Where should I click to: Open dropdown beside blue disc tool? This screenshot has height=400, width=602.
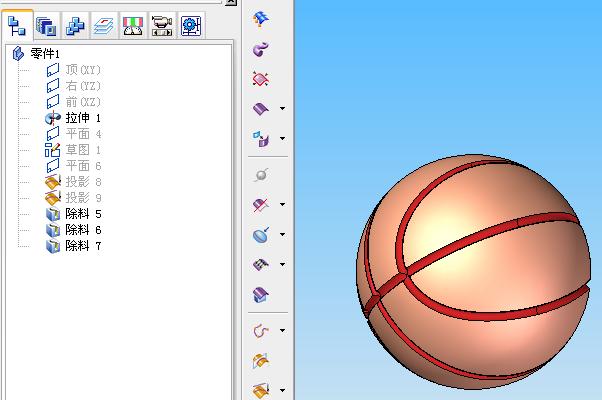click(x=283, y=235)
